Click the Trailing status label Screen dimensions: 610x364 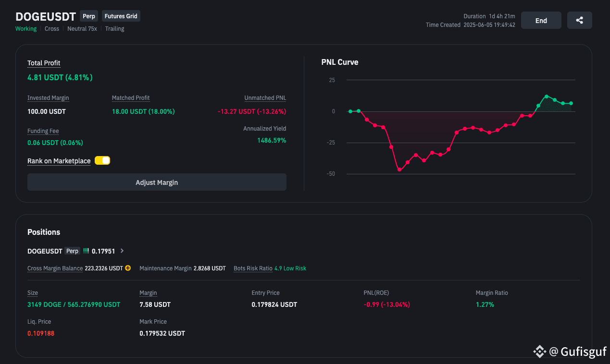tap(114, 29)
